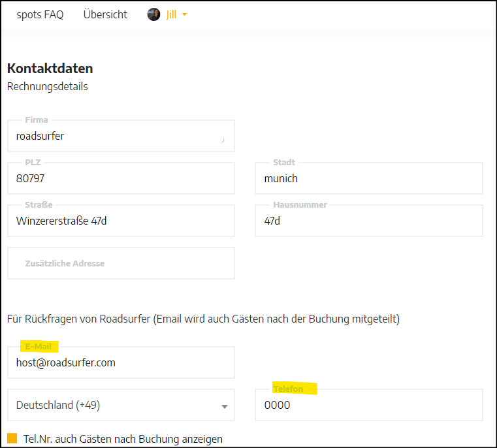The width and height of the screenshot is (497, 448).
Task: Click the Kontaktdaten heading
Action: (x=50, y=69)
